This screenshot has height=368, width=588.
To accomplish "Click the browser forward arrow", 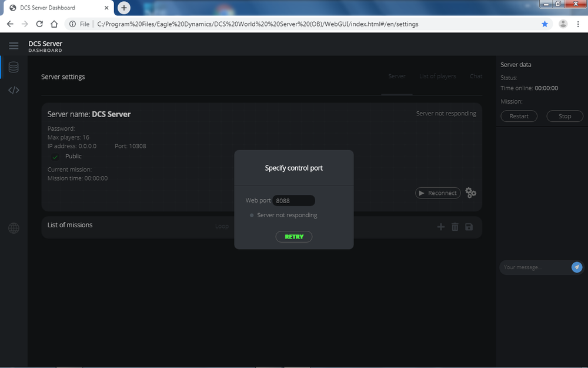I will 25,24.
